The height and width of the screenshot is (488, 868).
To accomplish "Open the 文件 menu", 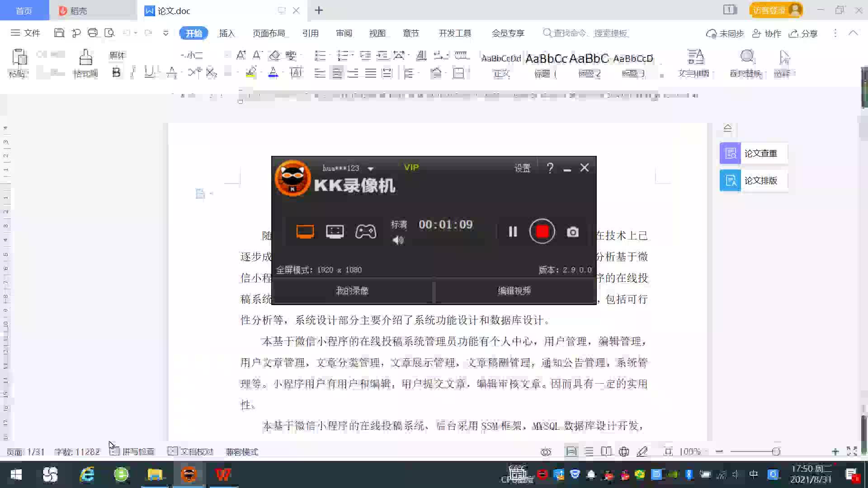I will 26,33.
